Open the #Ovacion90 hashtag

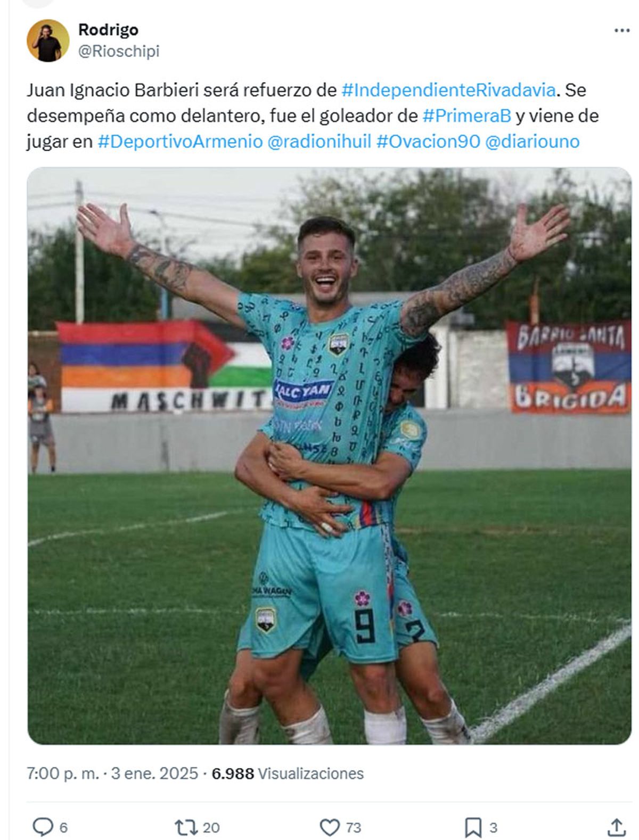428,141
